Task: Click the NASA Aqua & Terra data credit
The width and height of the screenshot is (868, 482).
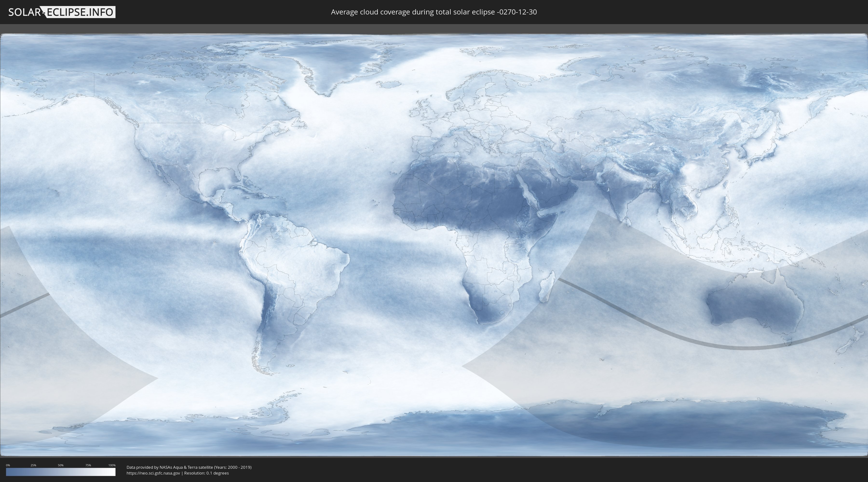Action: pos(189,467)
